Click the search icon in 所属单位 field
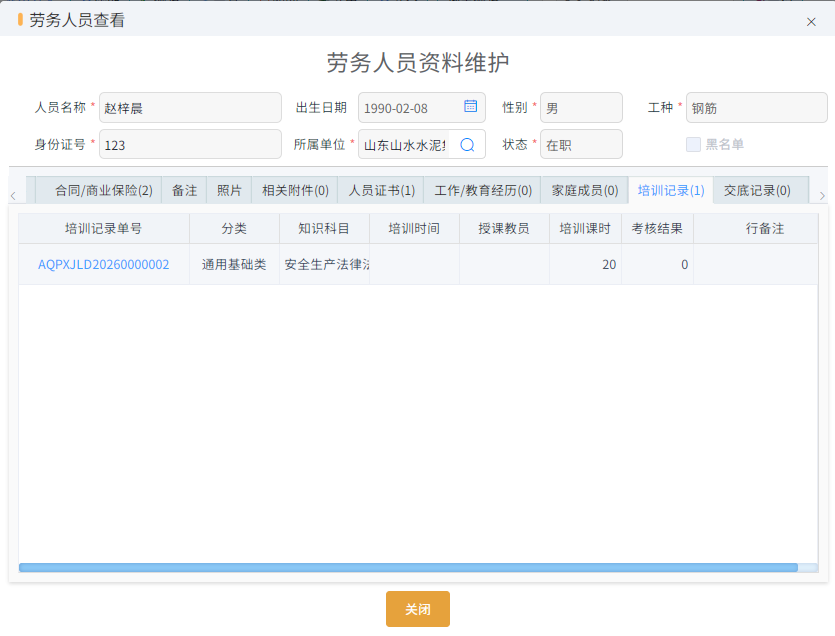 pos(467,144)
